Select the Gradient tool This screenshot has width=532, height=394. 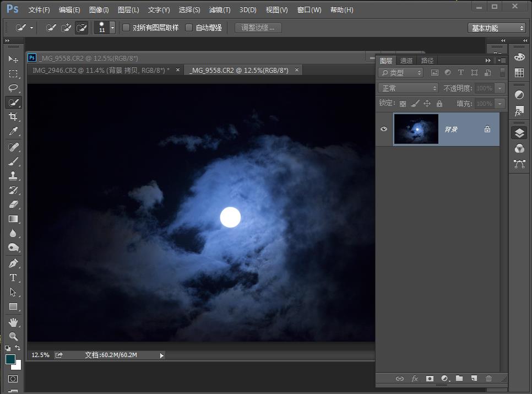(13, 219)
